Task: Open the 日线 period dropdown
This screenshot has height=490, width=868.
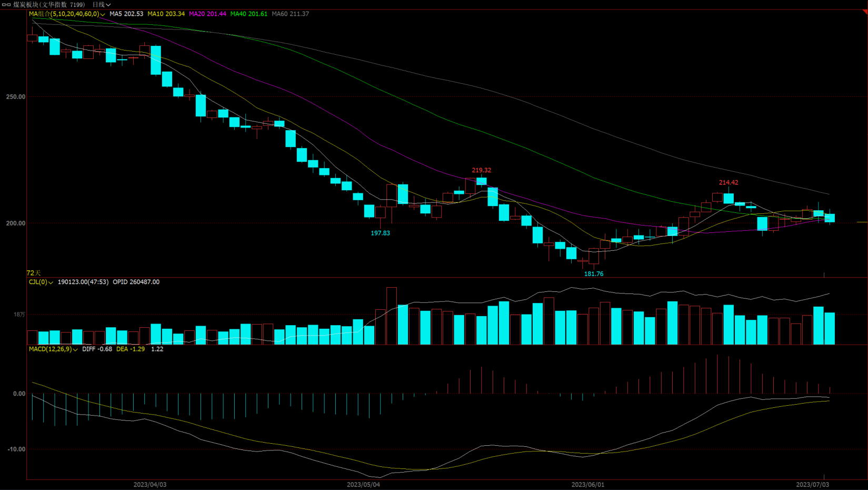Action: click(x=101, y=5)
